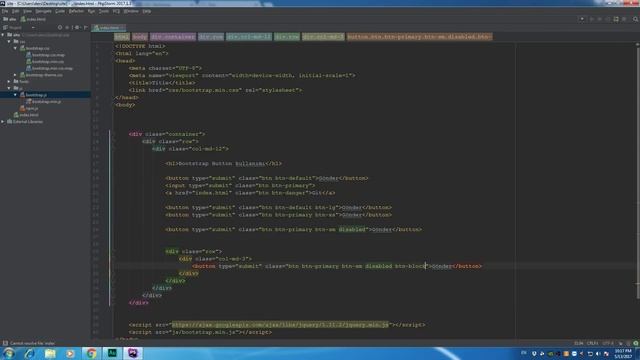640x360 pixels.
Task: Select bootstrap-theme.css in project tree
Action: (41, 75)
